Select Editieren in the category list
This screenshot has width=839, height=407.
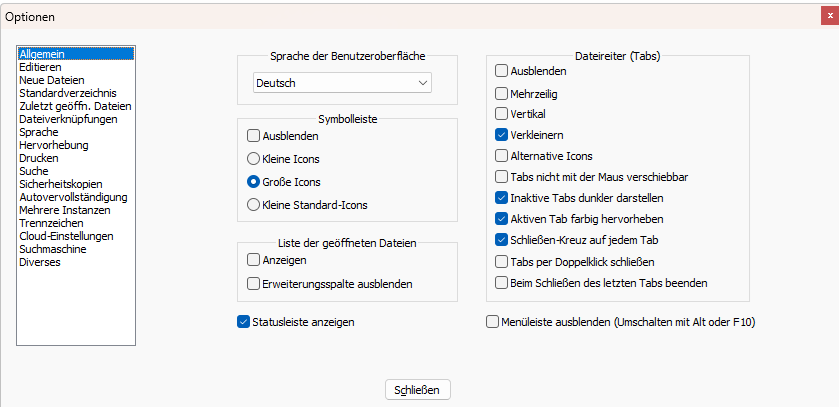click(x=40, y=67)
